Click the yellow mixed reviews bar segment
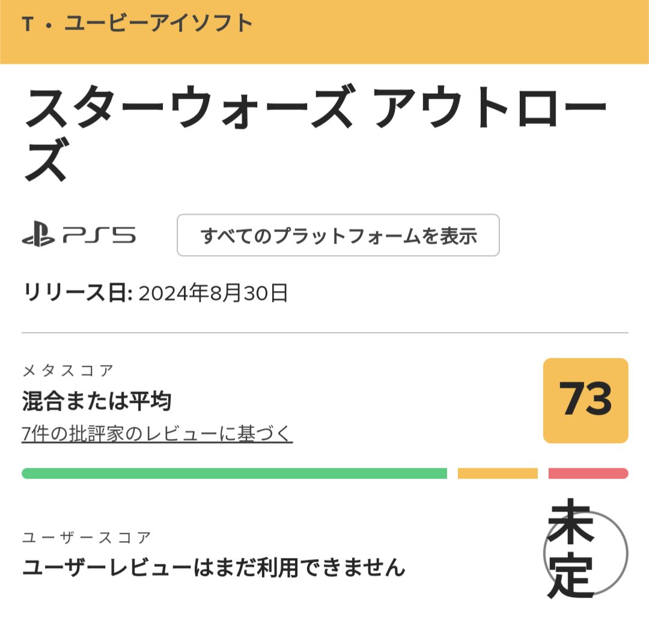Viewport: 649px width, 644px height. click(497, 473)
